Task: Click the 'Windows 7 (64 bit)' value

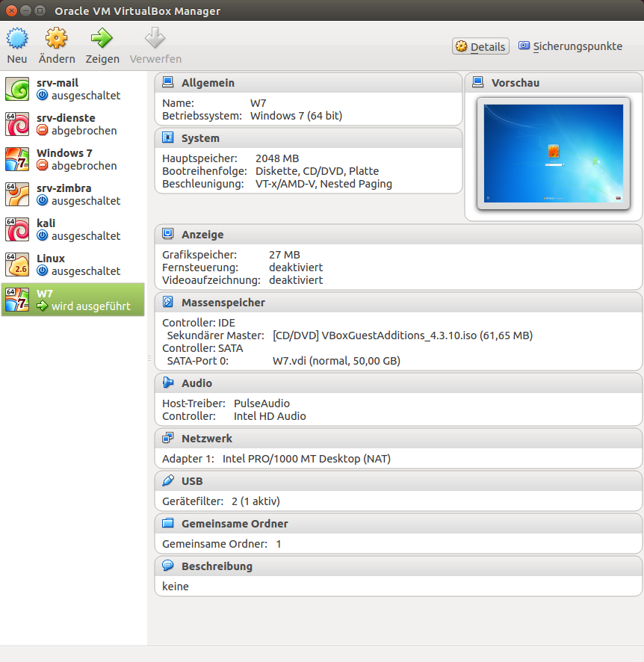Action: 297,116
